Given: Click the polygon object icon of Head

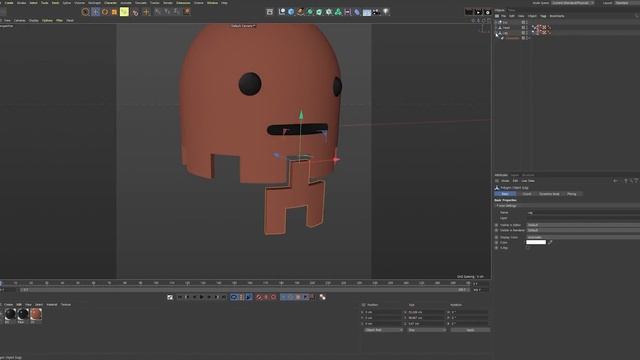Looking at the screenshot, I should tap(500, 27).
